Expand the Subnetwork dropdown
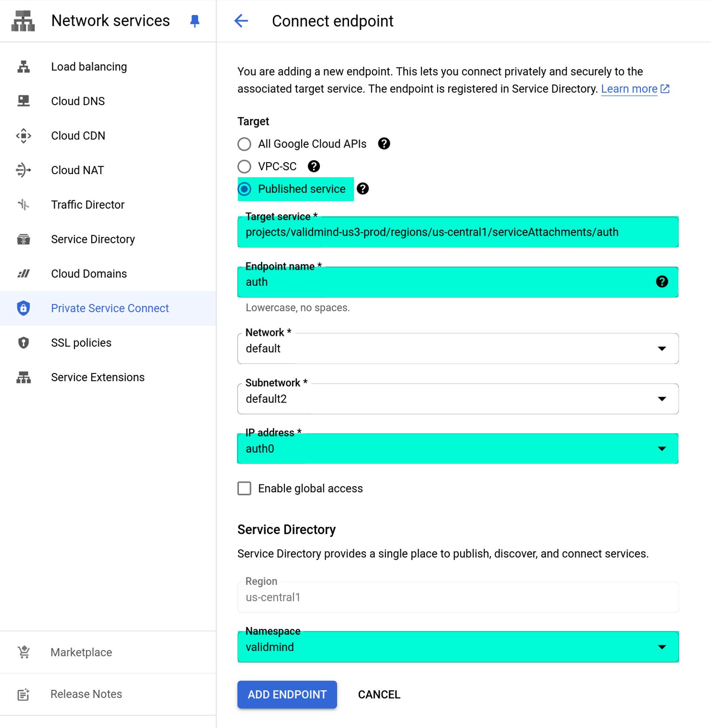Viewport: 711px width, 728px height. [458, 399]
